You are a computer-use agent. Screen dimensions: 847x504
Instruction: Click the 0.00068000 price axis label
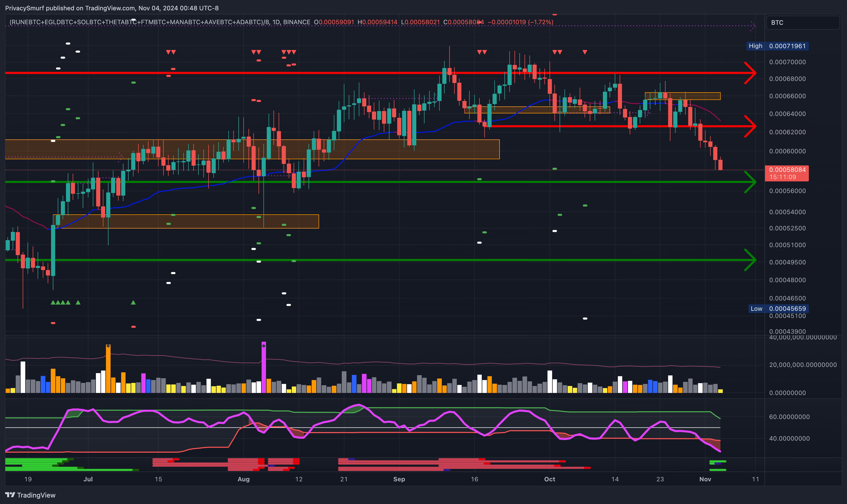pos(787,79)
